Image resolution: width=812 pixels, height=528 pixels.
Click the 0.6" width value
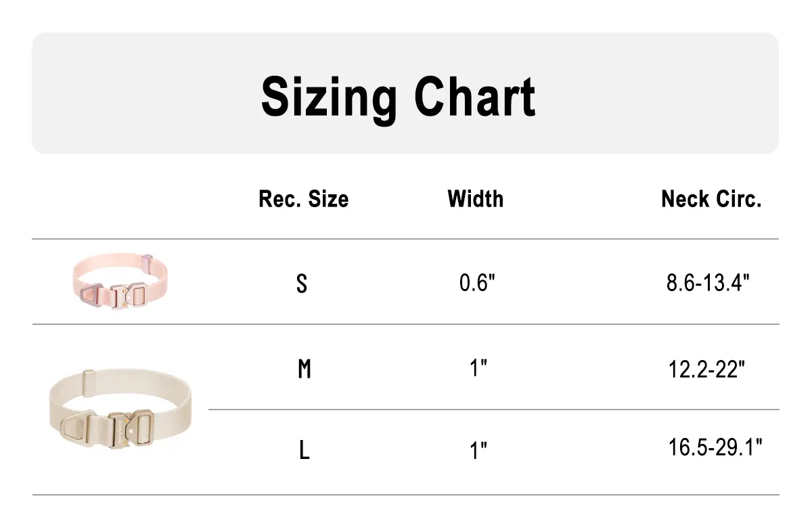[x=478, y=283]
